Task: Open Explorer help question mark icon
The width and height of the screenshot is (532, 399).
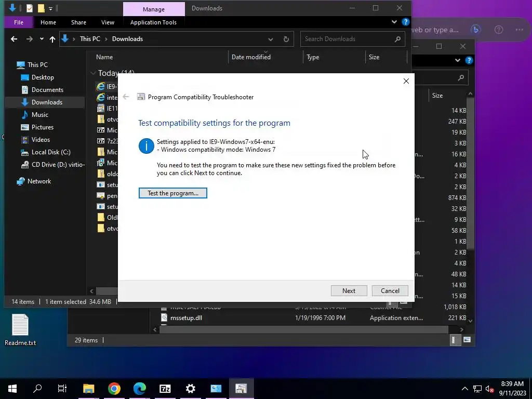Action: click(405, 22)
